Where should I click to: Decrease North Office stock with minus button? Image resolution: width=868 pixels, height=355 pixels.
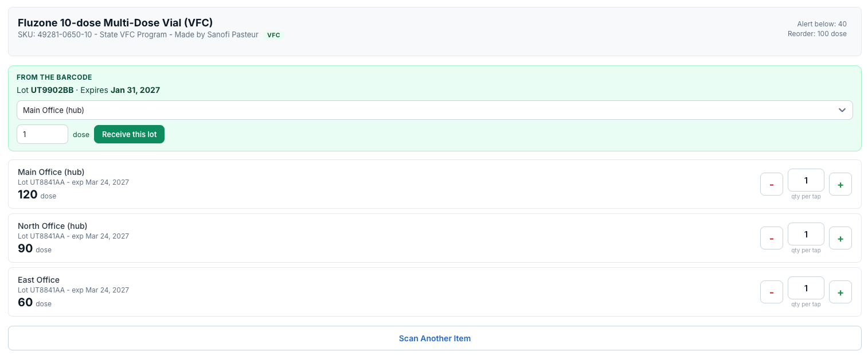(x=771, y=238)
